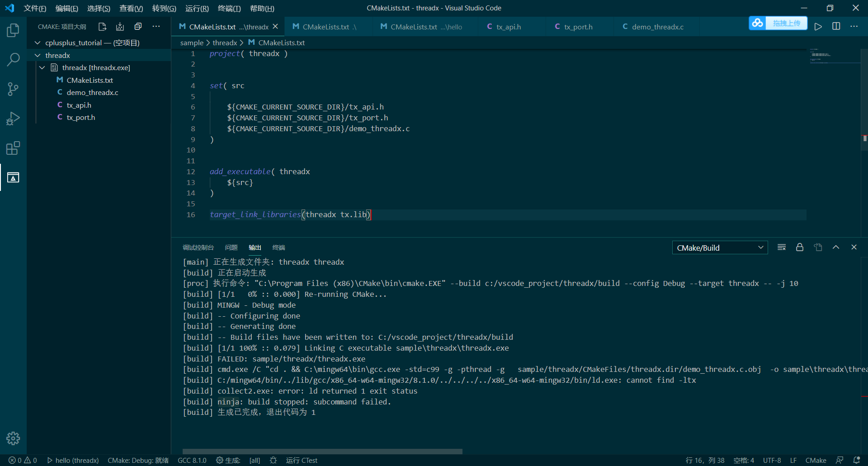Image resolution: width=868 pixels, height=466 pixels.
Task: Open the 运行(R) menu
Action: click(197, 8)
